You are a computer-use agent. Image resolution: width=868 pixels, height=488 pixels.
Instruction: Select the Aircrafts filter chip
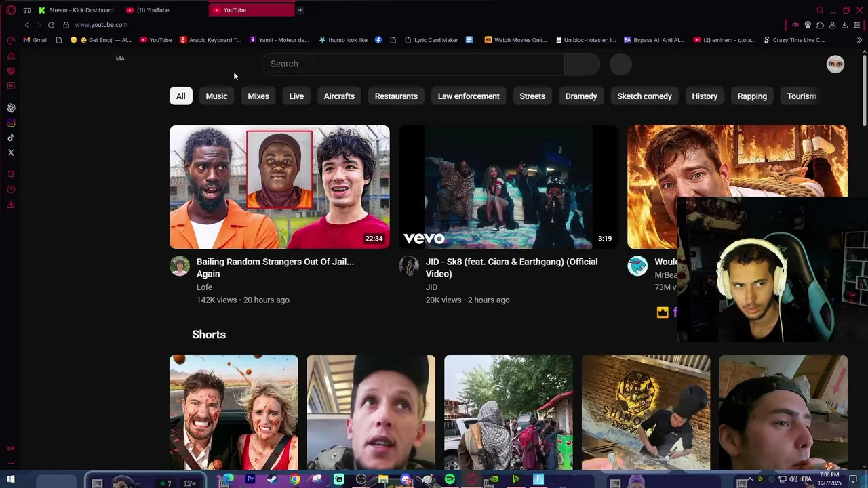(339, 96)
